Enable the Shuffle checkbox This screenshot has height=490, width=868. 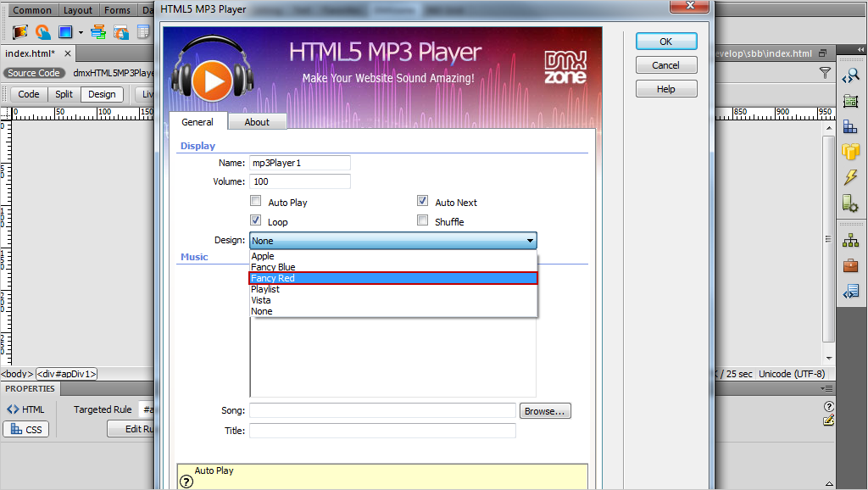(422, 220)
